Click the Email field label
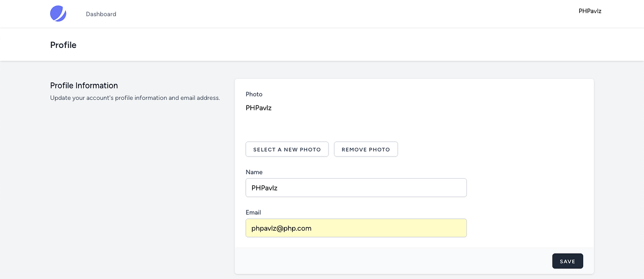 click(x=253, y=213)
